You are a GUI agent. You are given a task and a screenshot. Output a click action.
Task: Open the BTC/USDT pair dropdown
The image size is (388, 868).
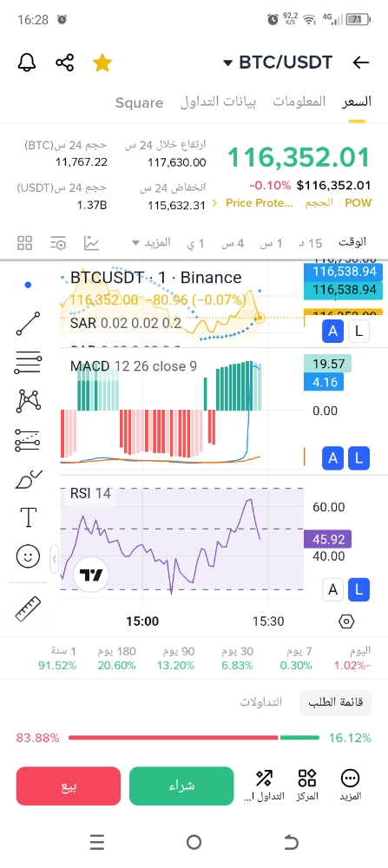click(277, 62)
